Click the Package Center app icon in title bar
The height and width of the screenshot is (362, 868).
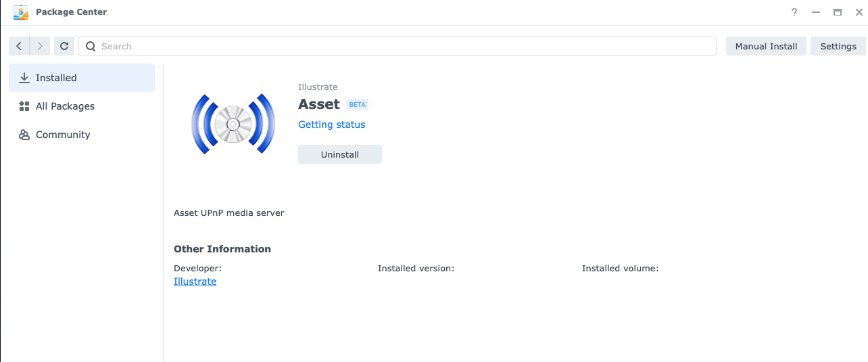[x=21, y=12]
